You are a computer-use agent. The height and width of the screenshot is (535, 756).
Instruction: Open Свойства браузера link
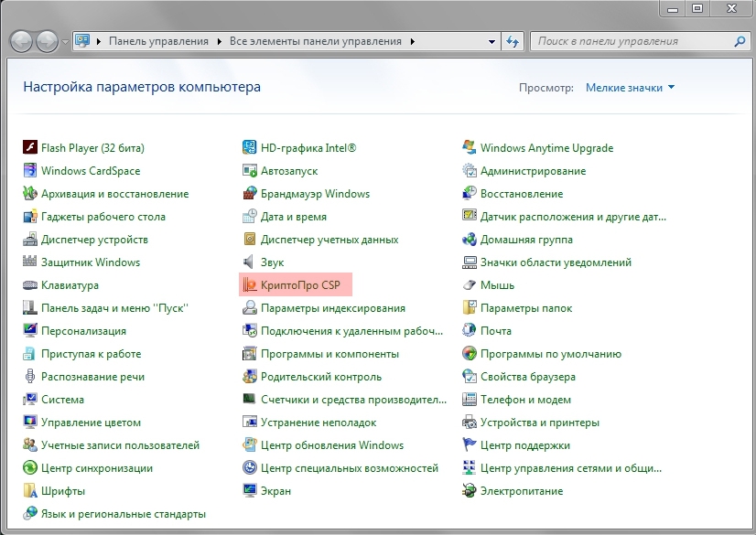coord(528,377)
